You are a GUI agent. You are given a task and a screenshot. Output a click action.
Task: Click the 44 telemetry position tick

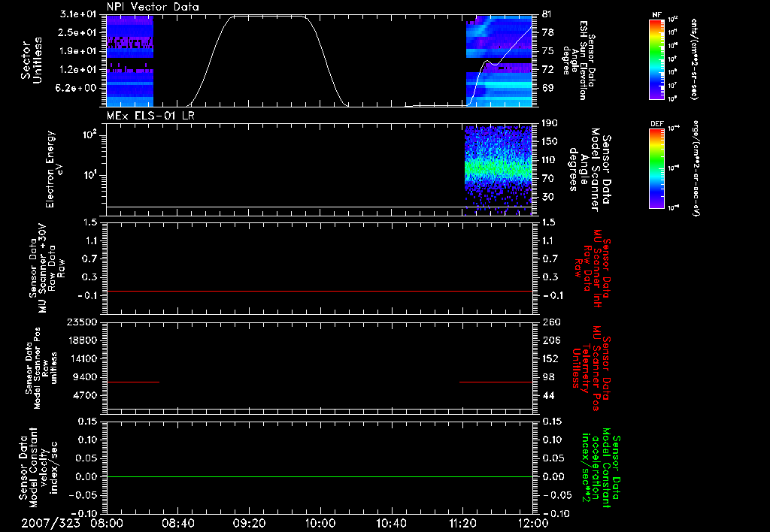pyautogui.click(x=548, y=395)
